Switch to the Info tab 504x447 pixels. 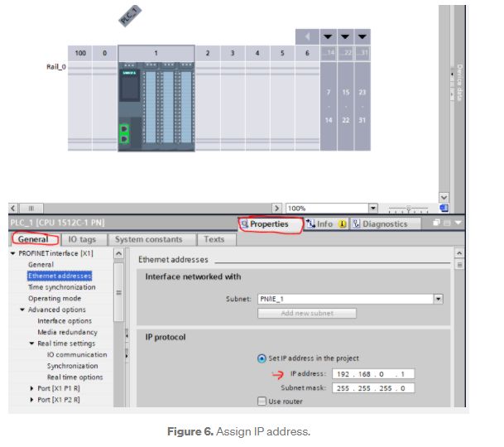pyautogui.click(x=325, y=223)
